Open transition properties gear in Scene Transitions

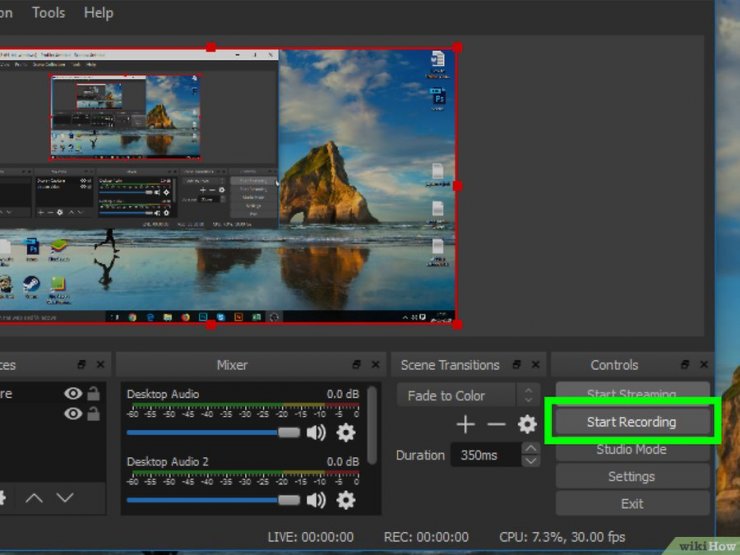point(527,424)
